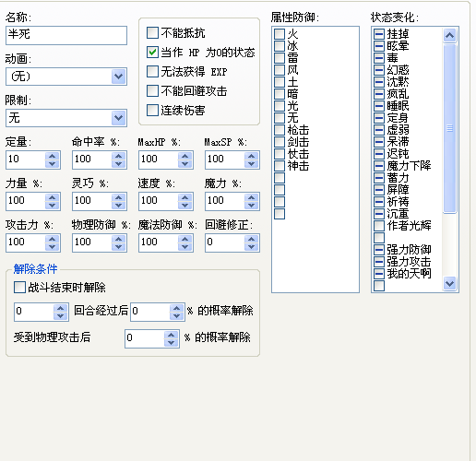Increase 命中率 % with up arrow
476x461 pixels.
click(119, 156)
